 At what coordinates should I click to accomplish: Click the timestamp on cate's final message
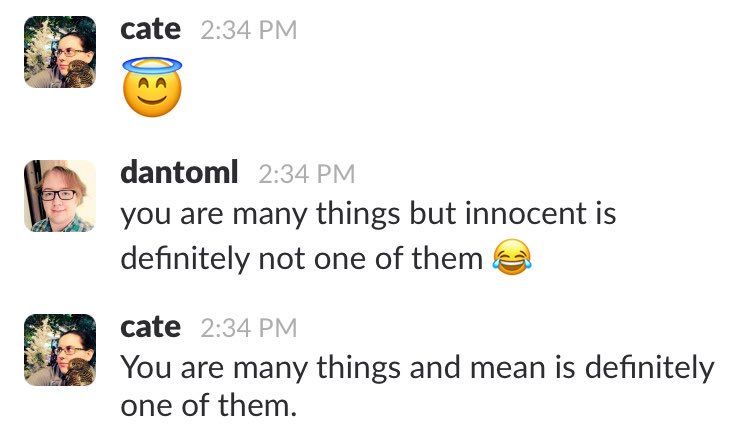pos(249,328)
